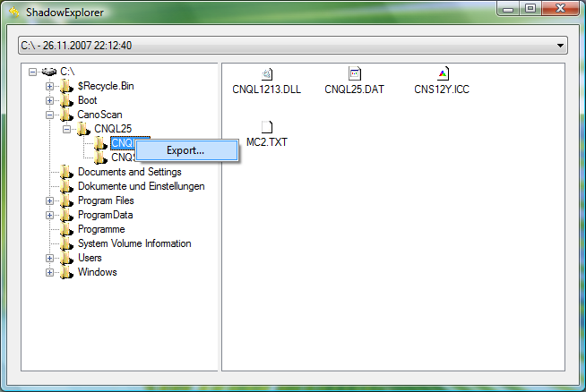Click the CNQS subfolder icon
This screenshot has height=392, width=586.
pyautogui.click(x=100, y=158)
